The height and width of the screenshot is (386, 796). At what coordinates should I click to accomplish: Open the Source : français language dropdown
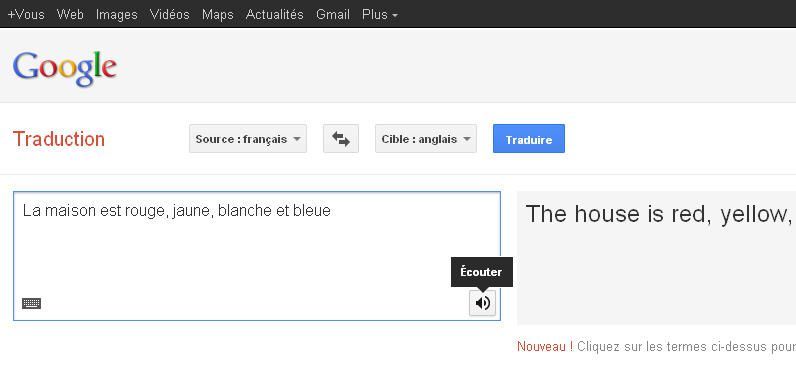[248, 139]
